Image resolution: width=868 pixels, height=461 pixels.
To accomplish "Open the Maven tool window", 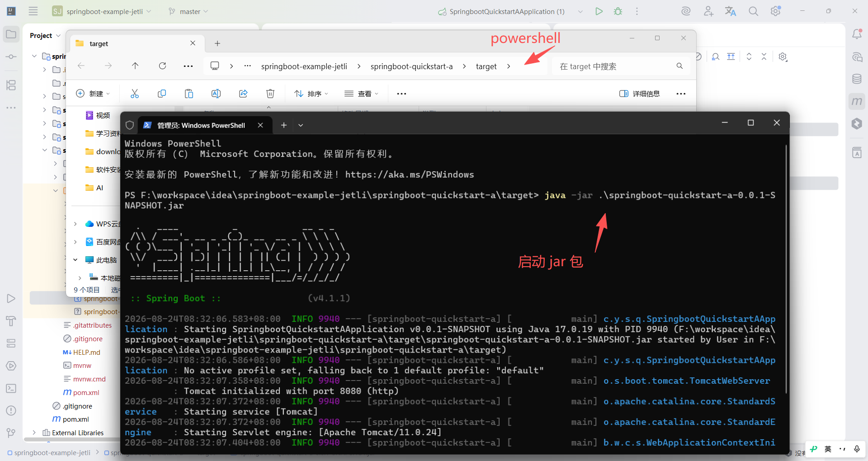I will click(857, 101).
